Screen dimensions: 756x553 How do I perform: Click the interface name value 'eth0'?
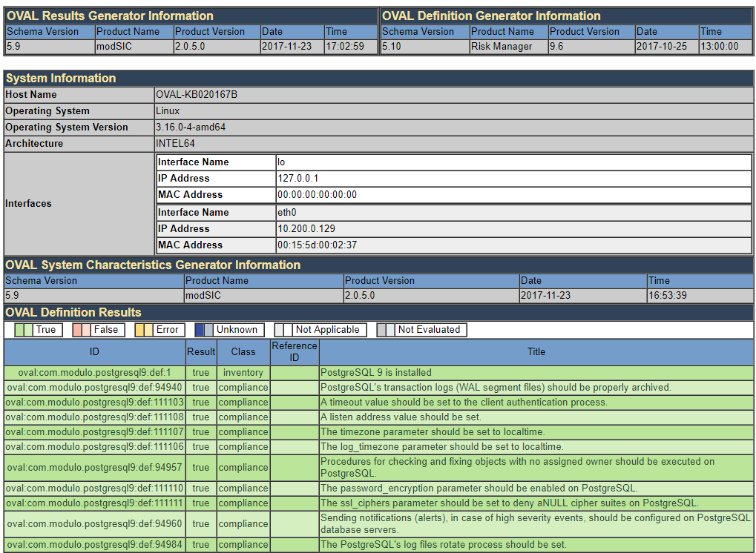286,213
